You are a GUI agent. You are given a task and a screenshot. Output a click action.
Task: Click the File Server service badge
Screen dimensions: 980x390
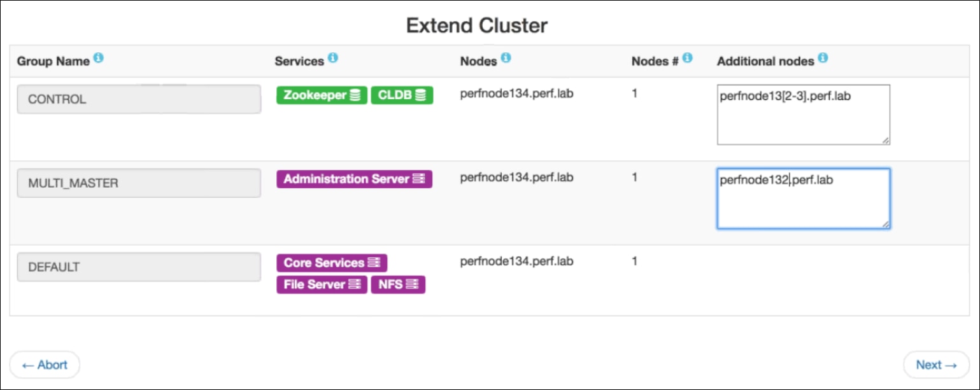[322, 284]
